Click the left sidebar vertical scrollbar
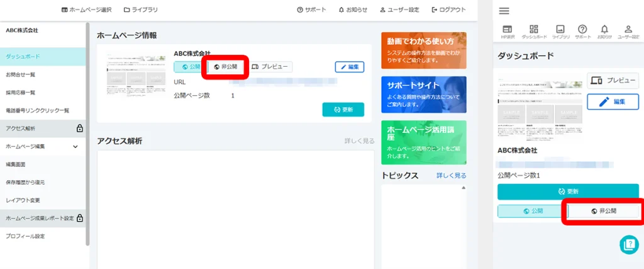 coord(87,126)
